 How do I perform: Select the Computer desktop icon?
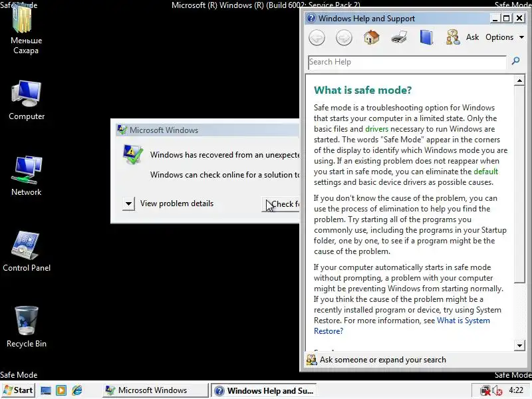[x=27, y=92]
